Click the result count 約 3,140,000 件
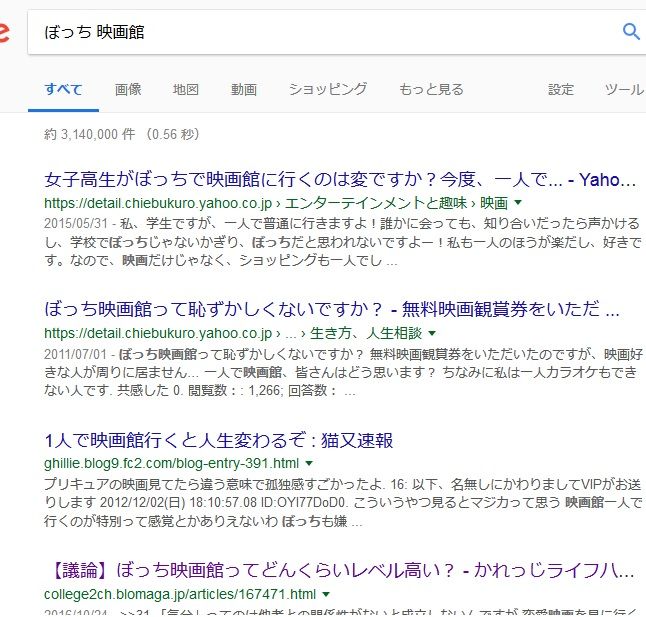Image resolution: width=646 pixels, height=617 pixels. pyautogui.click(x=89, y=134)
